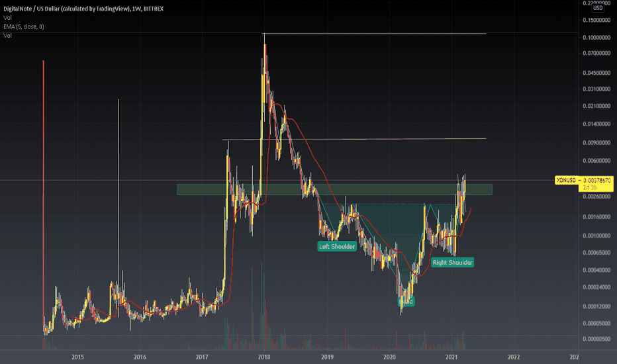This screenshot has height=364, width=617.
Task: Click the 2017 label on the time axis
Action: 202,357
